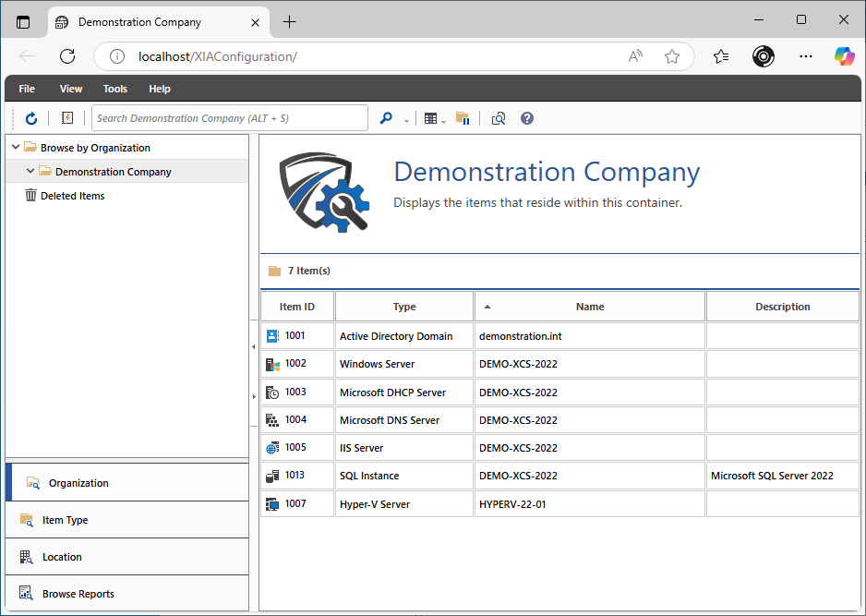This screenshot has height=616, width=866.
Task: Click the Active Directory Domain icon for 1001
Action: click(273, 336)
